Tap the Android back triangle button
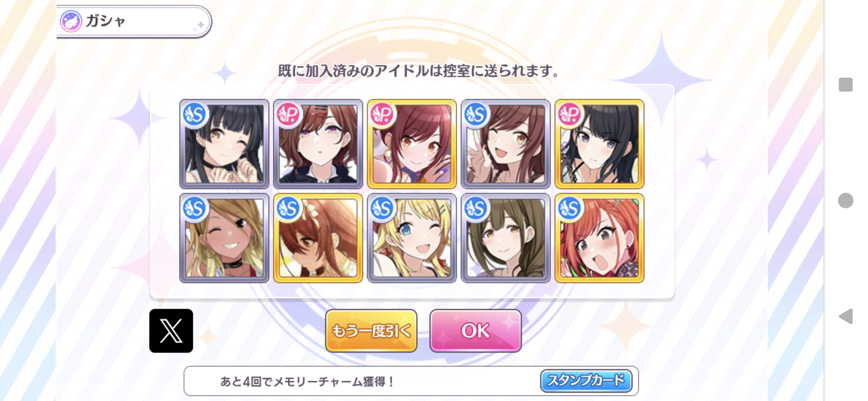The height and width of the screenshot is (401, 868). pos(846,316)
